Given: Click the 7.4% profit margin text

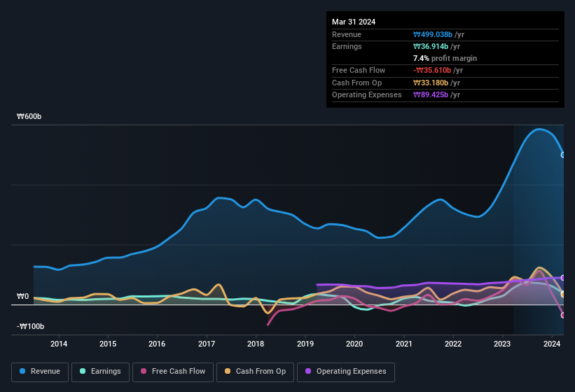Looking at the screenshot, I should (445, 58).
